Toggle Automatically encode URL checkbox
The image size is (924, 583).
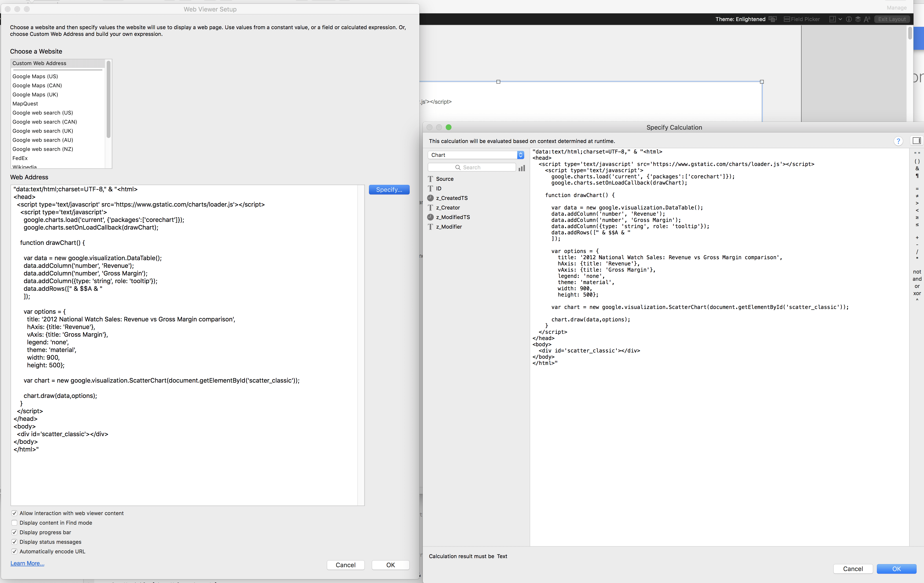point(14,551)
